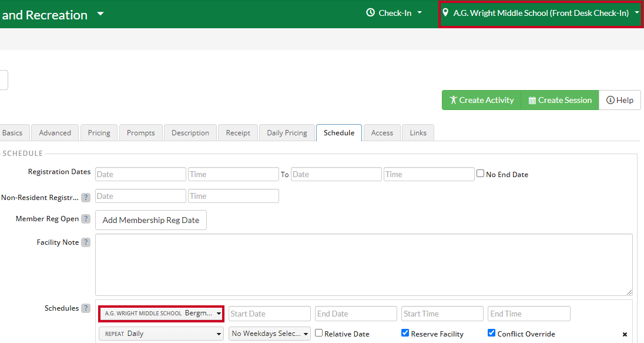Tick the No End Date checkbox
Image resolution: width=644 pixels, height=343 pixels.
coord(480,174)
